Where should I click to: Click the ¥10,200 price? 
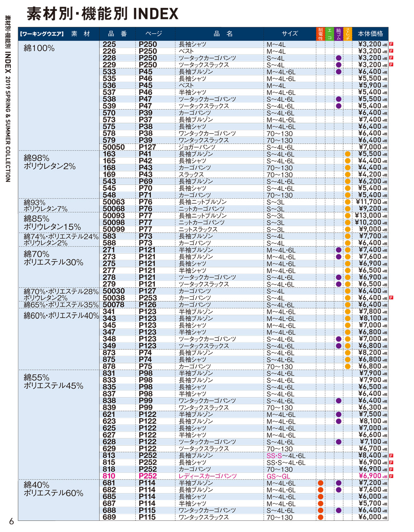[x=368, y=223]
